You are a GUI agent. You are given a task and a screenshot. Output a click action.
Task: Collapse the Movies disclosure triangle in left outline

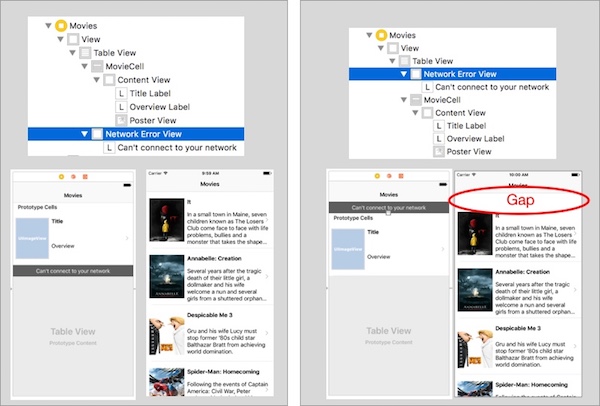coord(48,26)
